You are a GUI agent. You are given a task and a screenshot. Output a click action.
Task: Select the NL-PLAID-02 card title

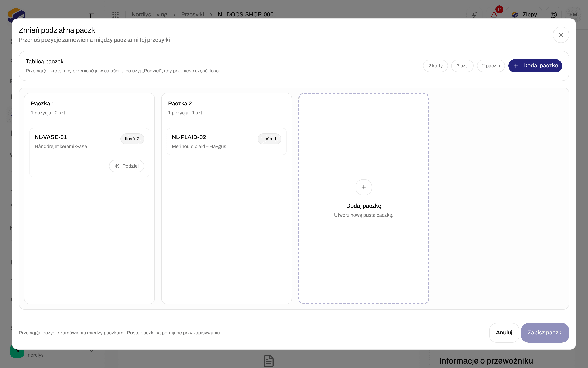(x=189, y=137)
